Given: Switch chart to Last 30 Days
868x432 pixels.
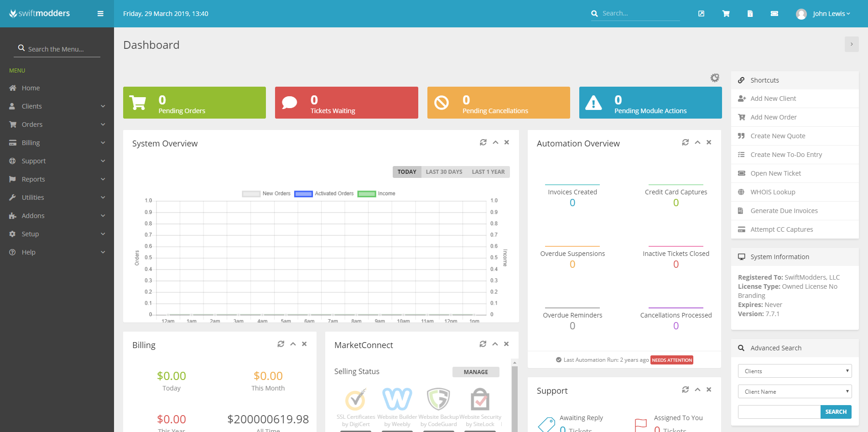Looking at the screenshot, I should 444,172.
